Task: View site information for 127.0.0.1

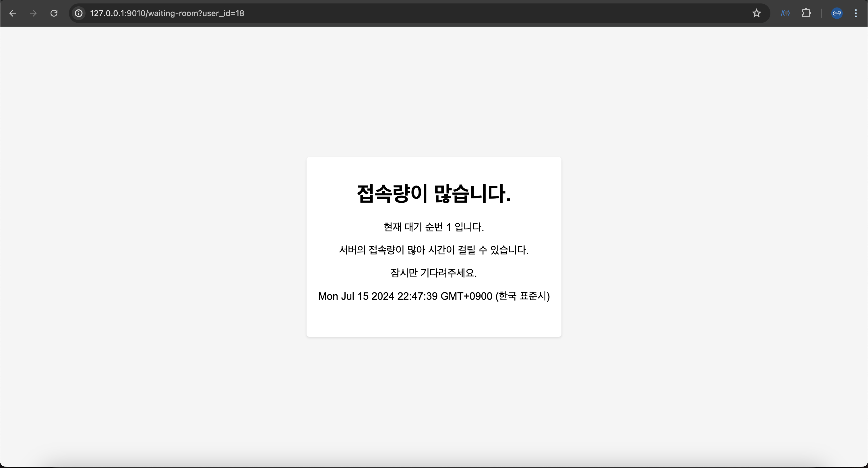Action: coord(79,13)
